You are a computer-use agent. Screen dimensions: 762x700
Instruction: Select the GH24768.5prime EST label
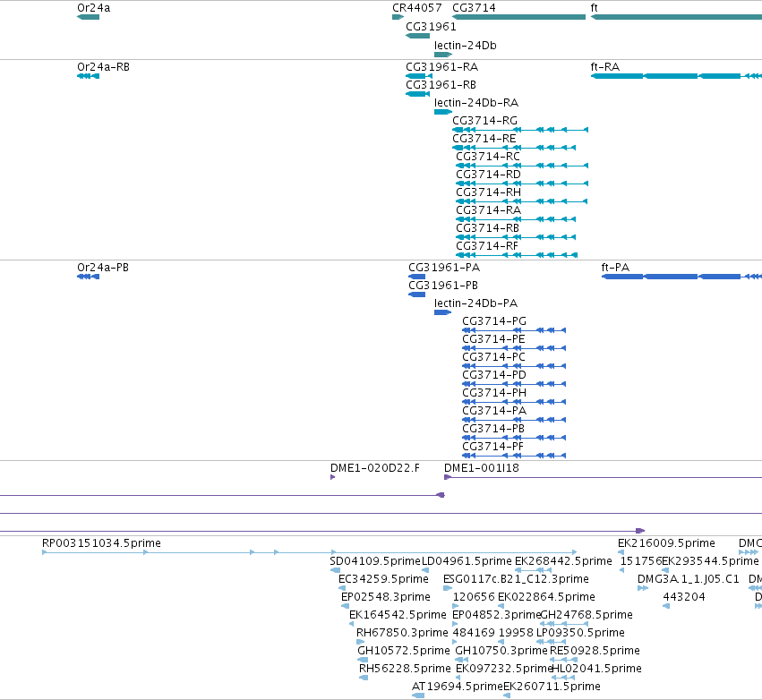tap(586, 616)
